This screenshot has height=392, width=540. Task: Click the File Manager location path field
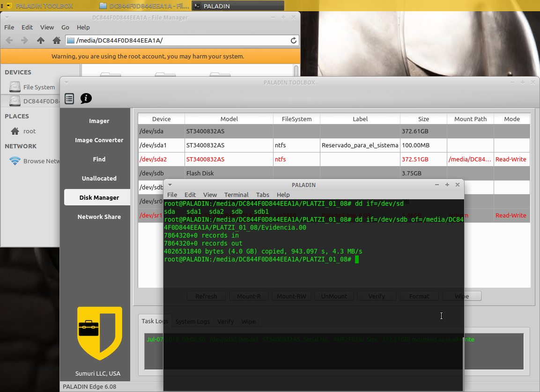coord(182,41)
